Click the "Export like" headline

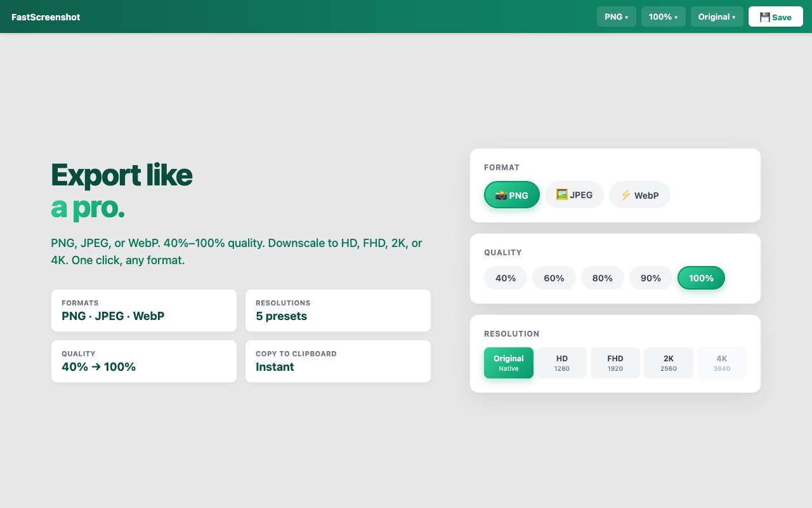pyautogui.click(x=122, y=175)
